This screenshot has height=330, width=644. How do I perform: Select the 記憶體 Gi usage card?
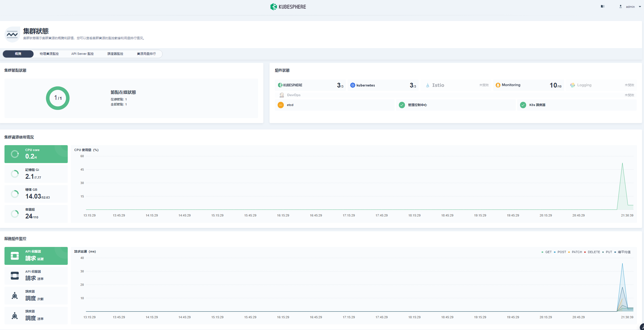36,174
